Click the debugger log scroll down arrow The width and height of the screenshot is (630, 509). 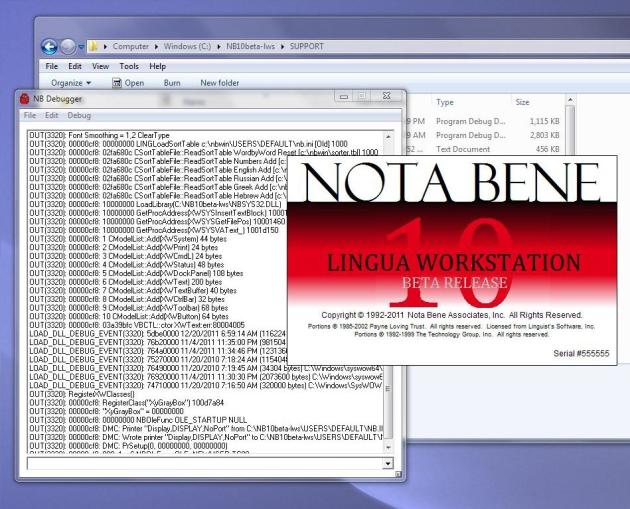coord(388,448)
